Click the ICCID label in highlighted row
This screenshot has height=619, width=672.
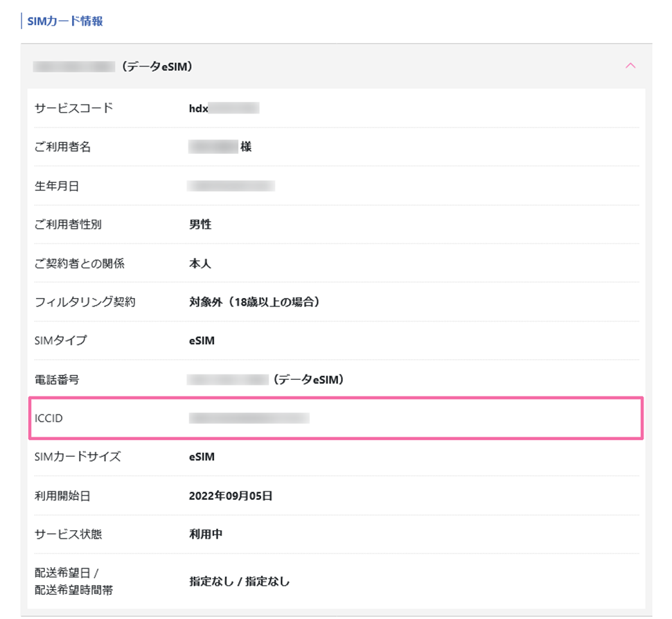(48, 418)
